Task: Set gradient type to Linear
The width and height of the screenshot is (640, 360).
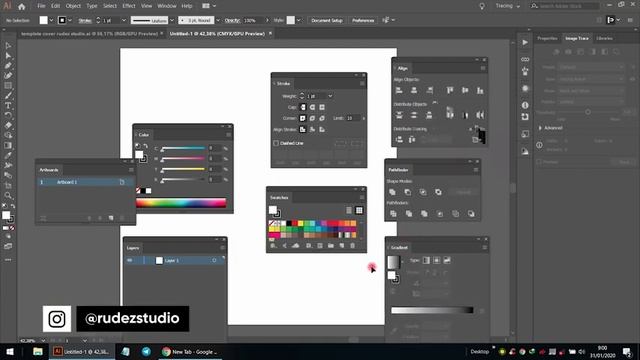Action: click(x=426, y=260)
